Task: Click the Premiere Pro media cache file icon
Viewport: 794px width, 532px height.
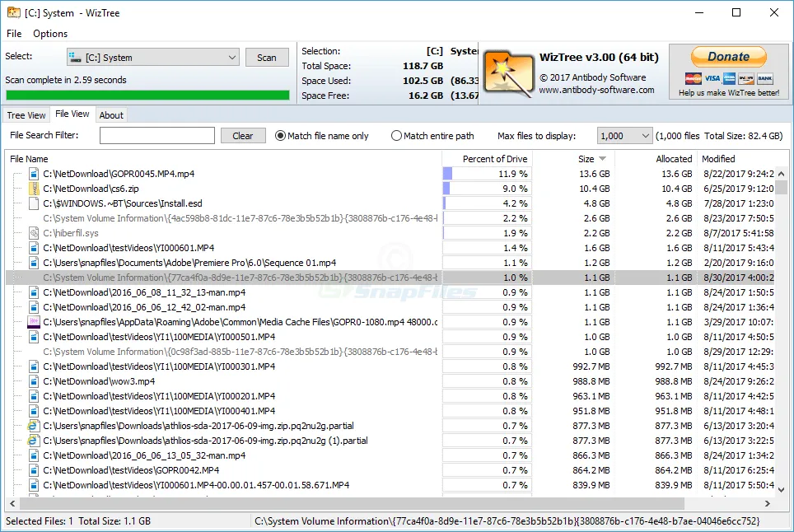Action: 34,322
